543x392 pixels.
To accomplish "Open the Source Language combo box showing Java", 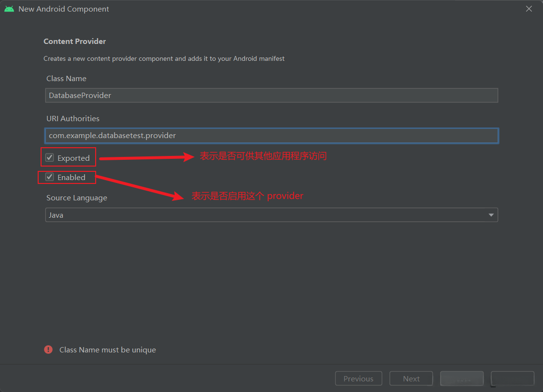I will [x=266, y=215].
